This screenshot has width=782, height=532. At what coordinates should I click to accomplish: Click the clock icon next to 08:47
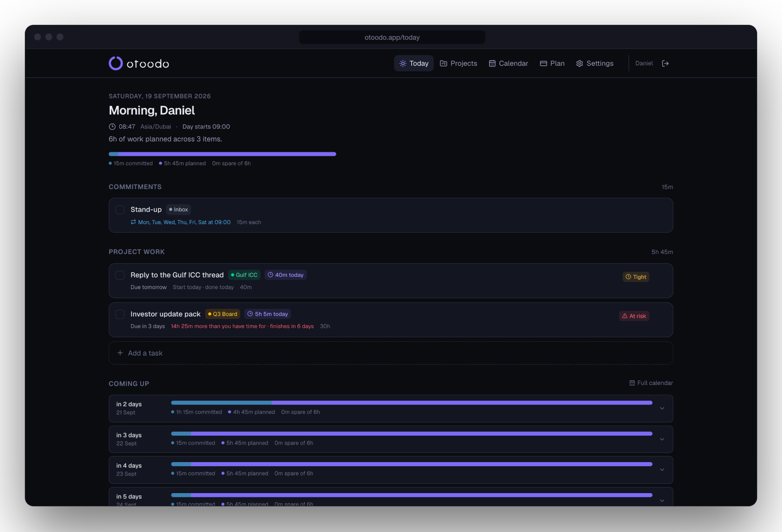112,127
